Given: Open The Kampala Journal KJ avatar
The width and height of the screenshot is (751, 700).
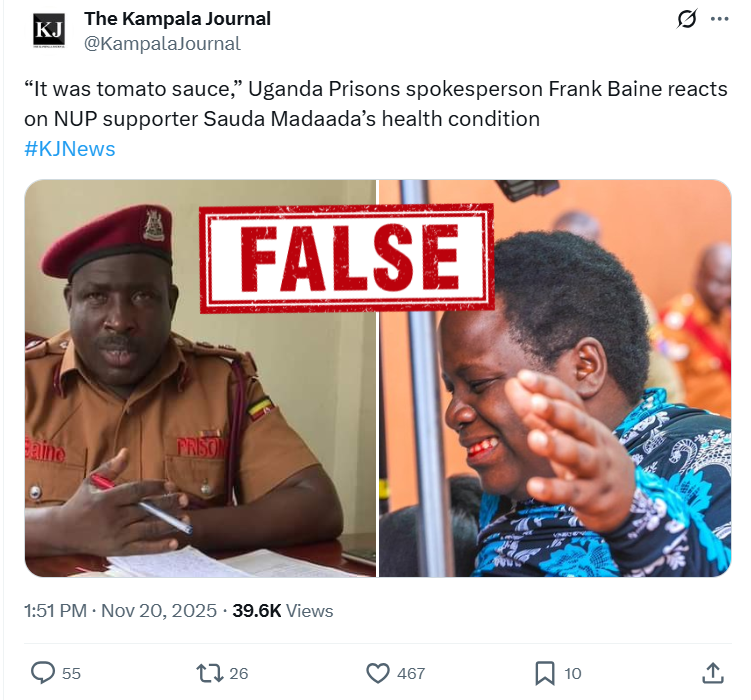Looking at the screenshot, I should 49,31.
